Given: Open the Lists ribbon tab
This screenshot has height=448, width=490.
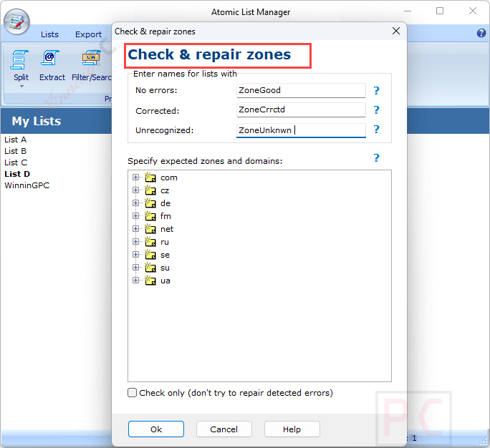Looking at the screenshot, I should point(49,34).
